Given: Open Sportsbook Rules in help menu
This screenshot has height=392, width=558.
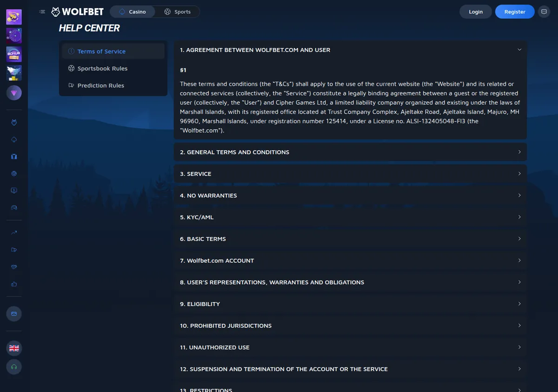Looking at the screenshot, I should (x=113, y=68).
